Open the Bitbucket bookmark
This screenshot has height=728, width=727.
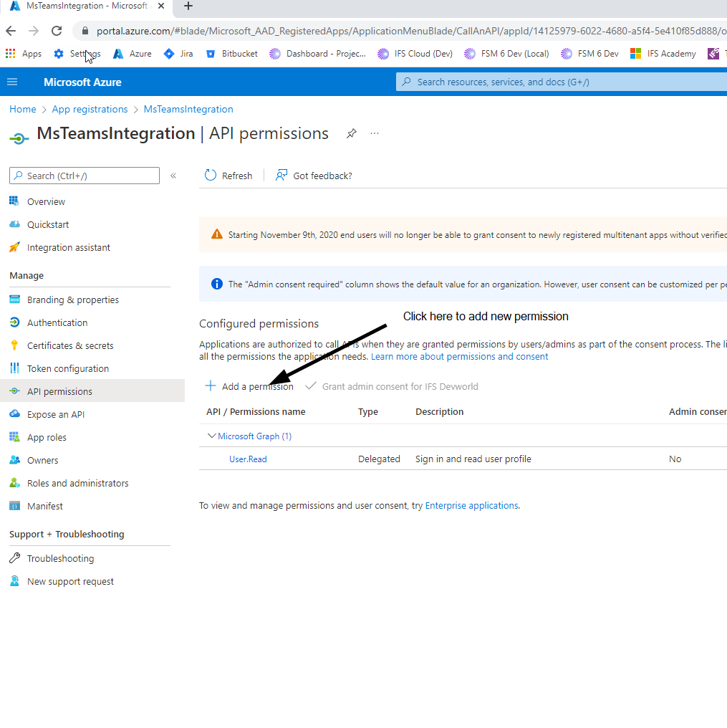pos(231,53)
